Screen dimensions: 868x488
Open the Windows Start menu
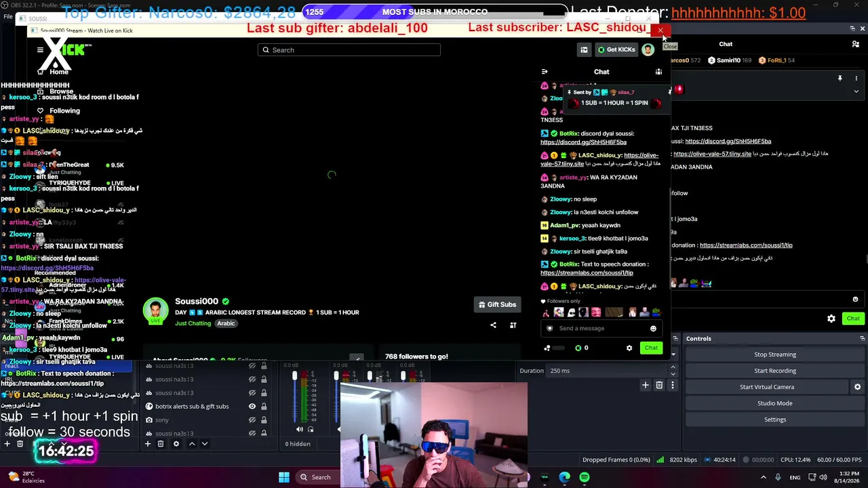(x=284, y=477)
